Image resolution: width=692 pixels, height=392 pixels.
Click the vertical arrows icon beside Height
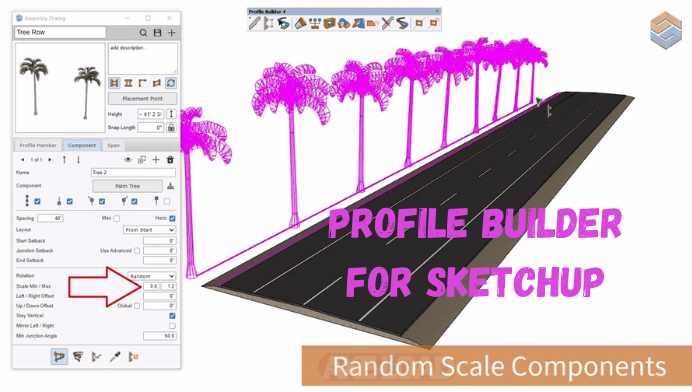click(x=171, y=114)
